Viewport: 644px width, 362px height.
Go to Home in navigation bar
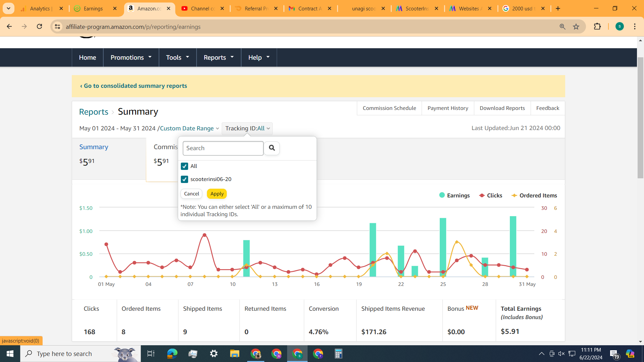(88, 57)
